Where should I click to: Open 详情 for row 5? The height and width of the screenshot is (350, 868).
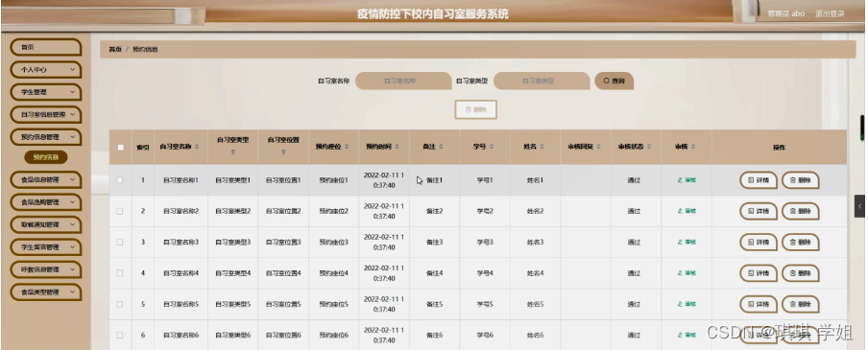tap(759, 304)
